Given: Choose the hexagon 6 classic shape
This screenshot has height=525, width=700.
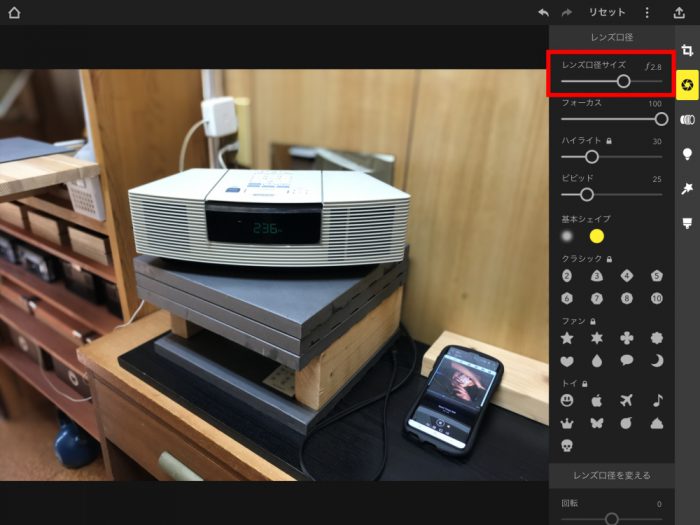Looking at the screenshot, I should pos(567,298).
